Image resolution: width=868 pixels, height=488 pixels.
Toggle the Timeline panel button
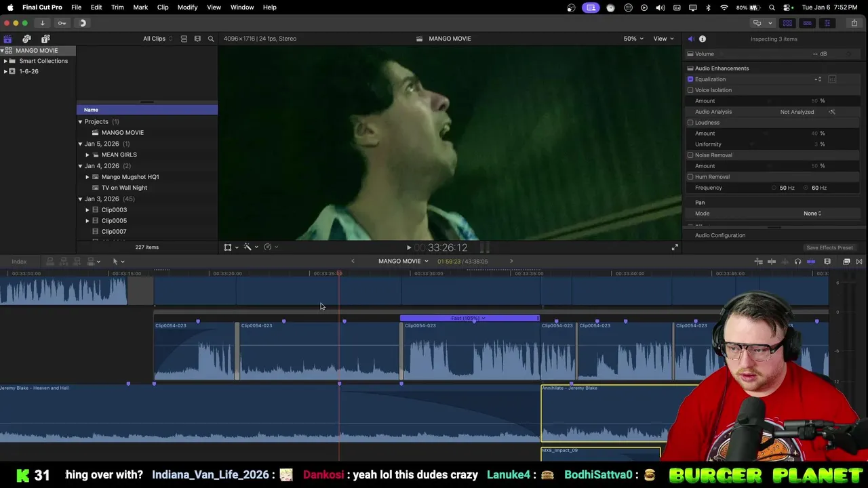point(807,23)
